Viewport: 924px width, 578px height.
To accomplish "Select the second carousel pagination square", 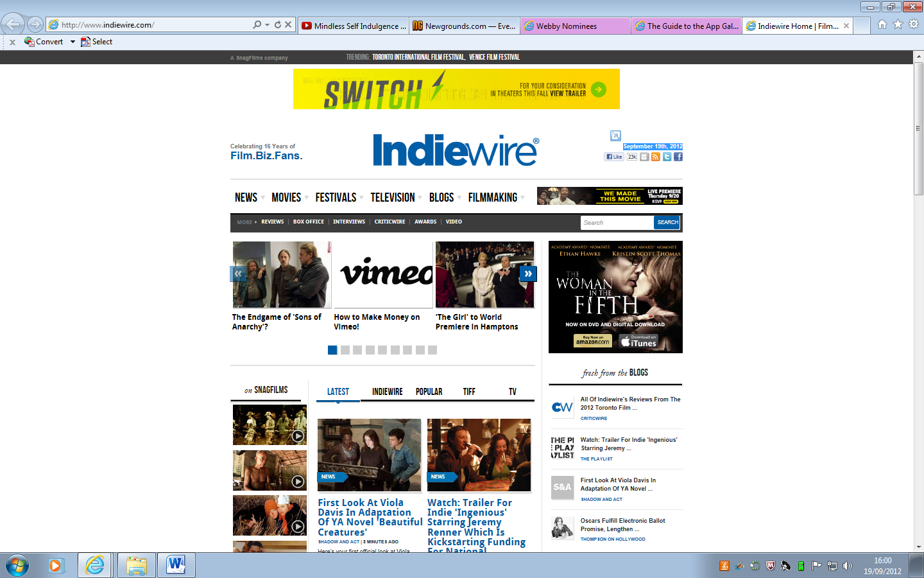I will pos(345,350).
